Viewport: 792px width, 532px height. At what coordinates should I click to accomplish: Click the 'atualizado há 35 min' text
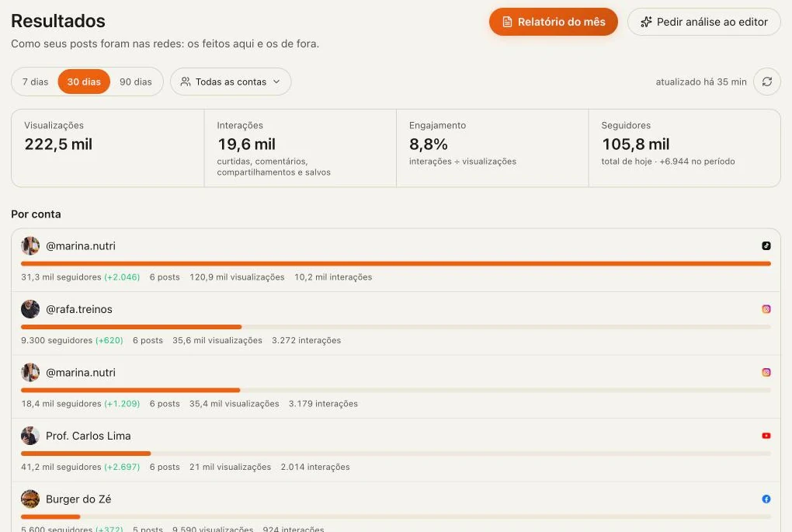[x=701, y=82]
